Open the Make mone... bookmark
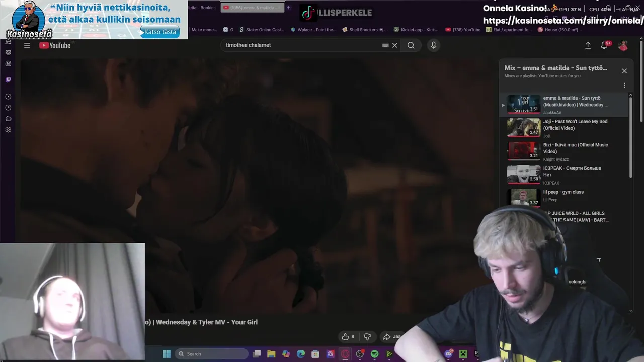 click(x=204, y=30)
